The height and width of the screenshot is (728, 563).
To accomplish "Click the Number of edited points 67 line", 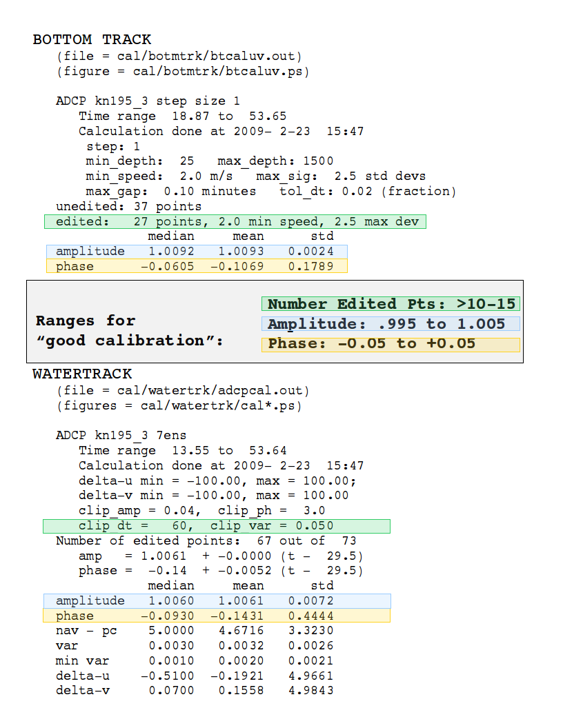I will coord(206,541).
